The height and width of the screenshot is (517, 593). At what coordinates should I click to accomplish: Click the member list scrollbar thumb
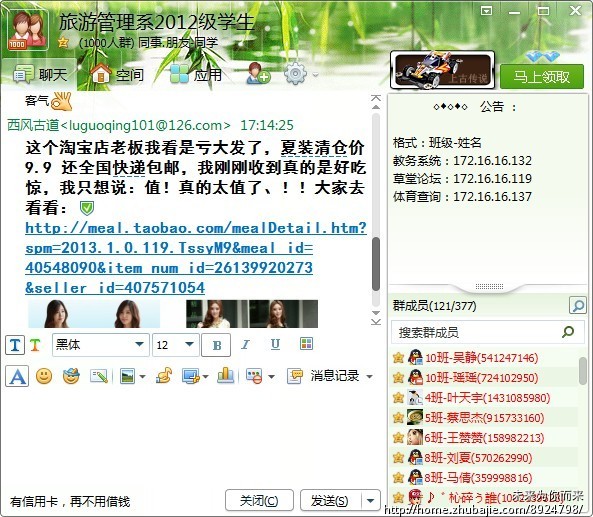[x=583, y=370]
